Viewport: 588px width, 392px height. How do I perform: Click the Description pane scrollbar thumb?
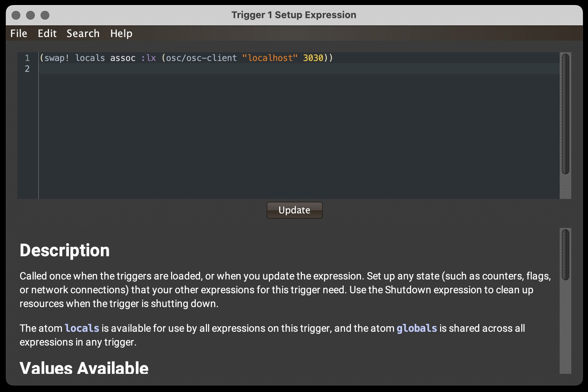click(565, 255)
